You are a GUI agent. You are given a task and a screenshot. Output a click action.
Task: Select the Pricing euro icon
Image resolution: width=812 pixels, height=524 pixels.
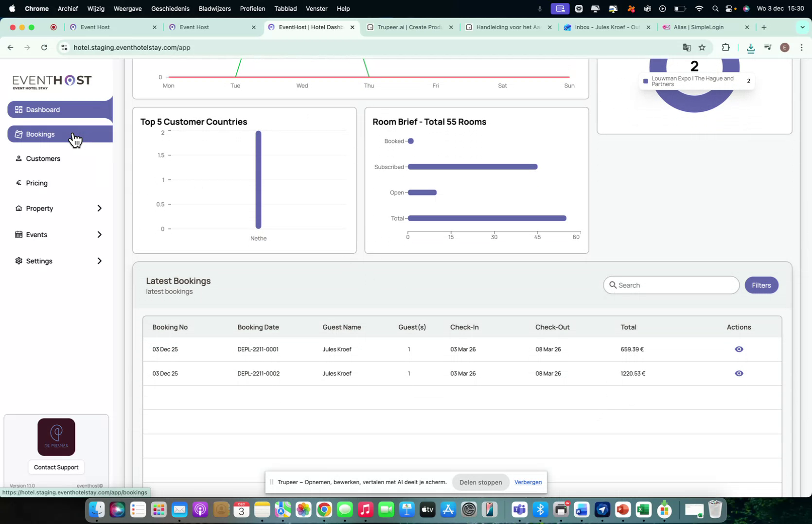[x=18, y=183]
